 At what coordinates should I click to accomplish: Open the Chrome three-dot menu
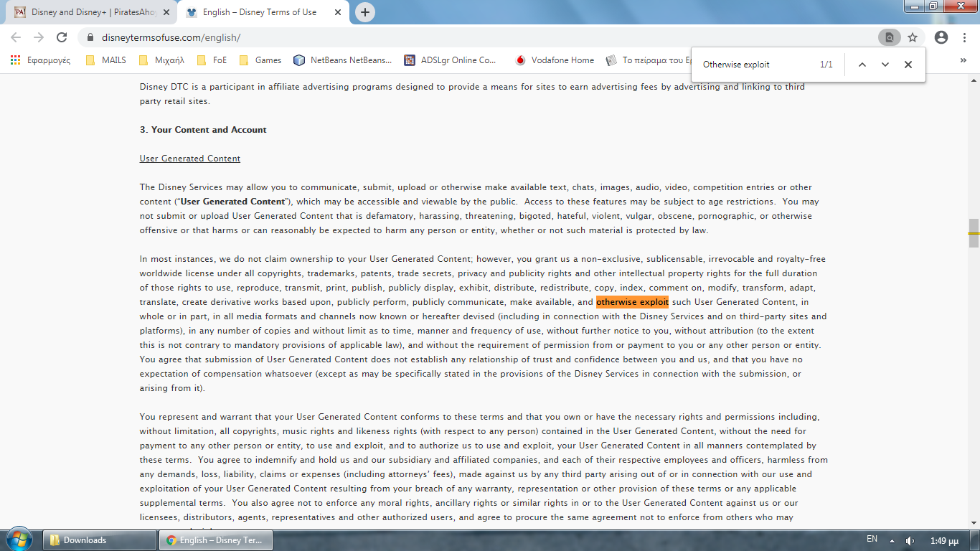pos(964,37)
